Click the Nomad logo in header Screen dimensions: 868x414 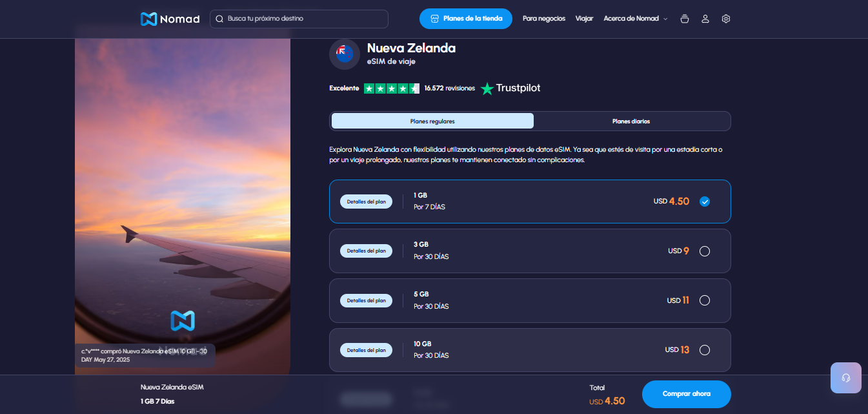(x=170, y=19)
